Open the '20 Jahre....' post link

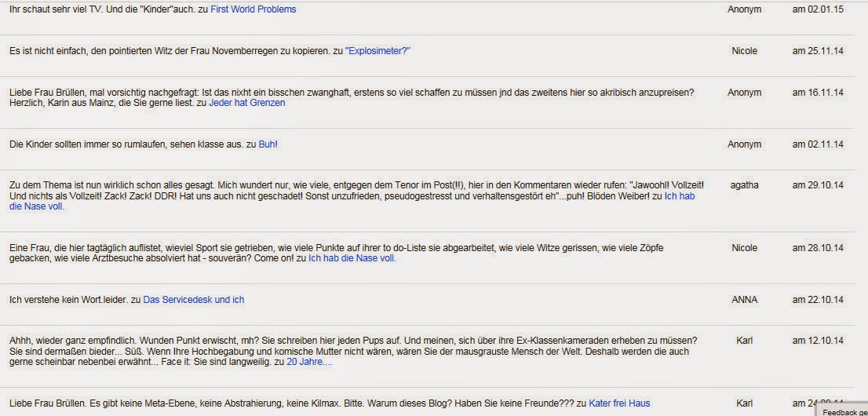coord(309,363)
